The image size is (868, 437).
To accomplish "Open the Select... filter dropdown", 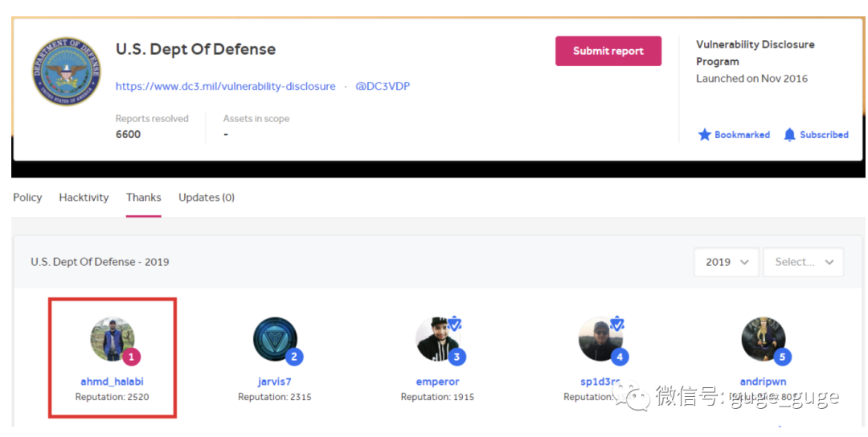I will point(803,262).
